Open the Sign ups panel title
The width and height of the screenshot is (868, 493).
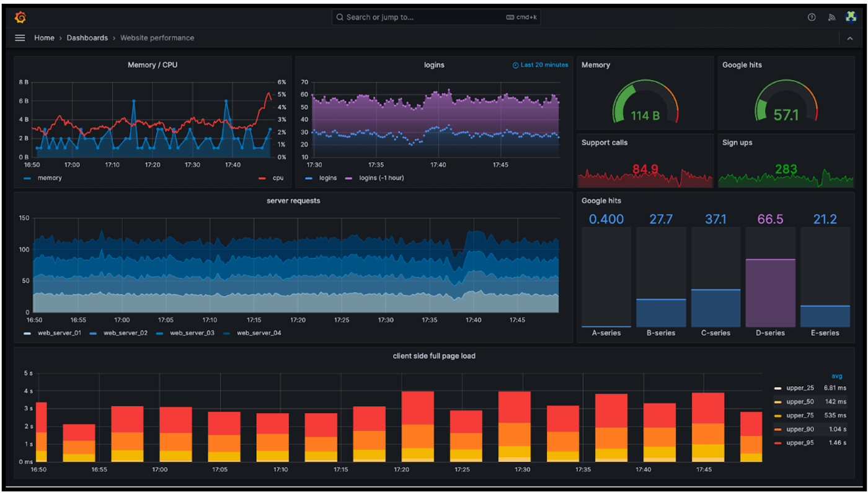point(737,143)
